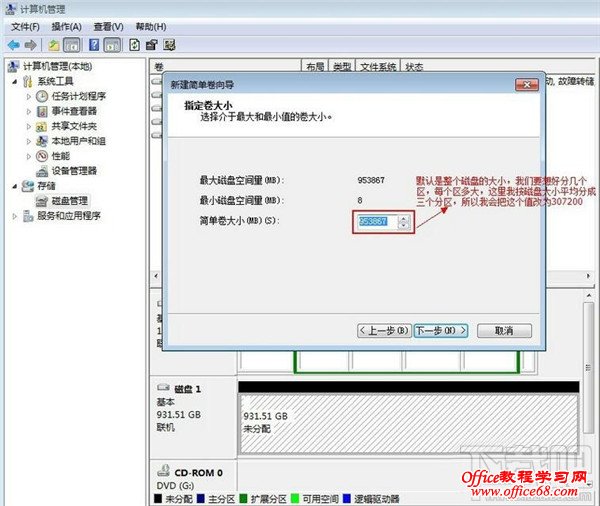Open the 查看(V) menu

pos(109,27)
